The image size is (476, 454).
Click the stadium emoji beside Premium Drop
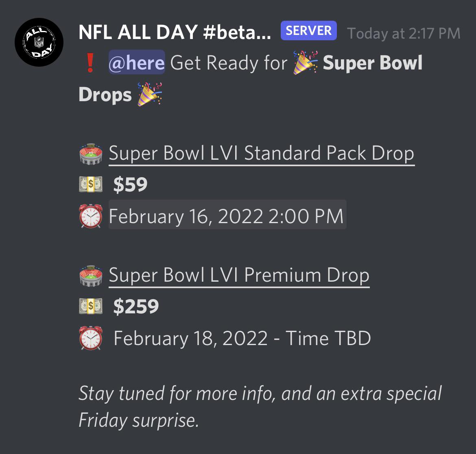pos(91,275)
